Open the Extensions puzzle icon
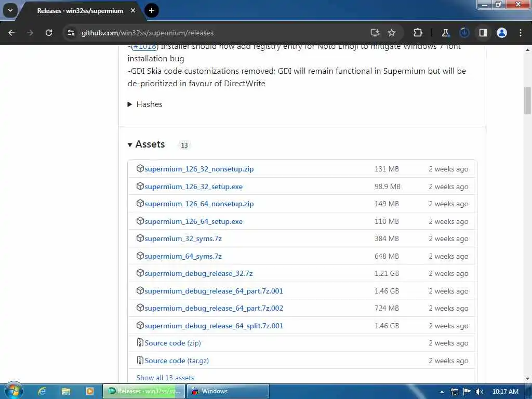Viewport: 532px width, 399px height. (418, 33)
